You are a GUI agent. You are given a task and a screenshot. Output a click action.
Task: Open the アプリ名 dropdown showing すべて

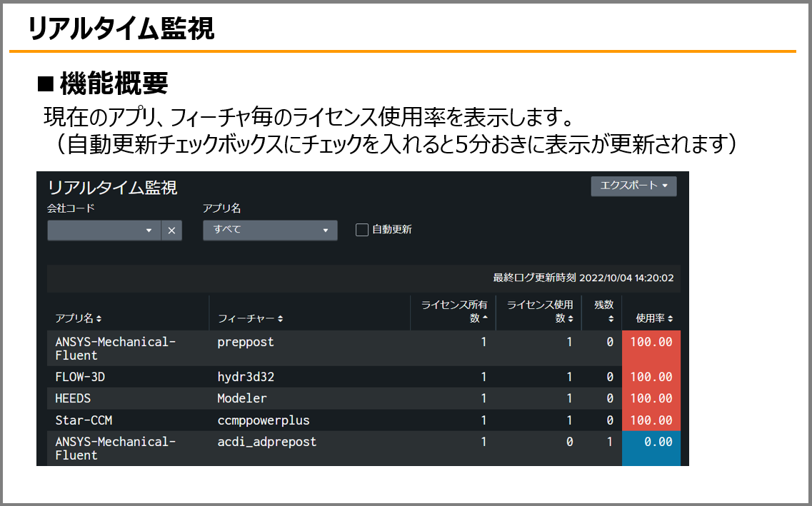(270, 231)
